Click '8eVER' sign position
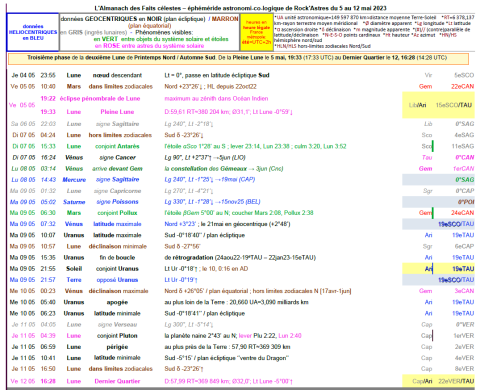 tap(464, 369)
